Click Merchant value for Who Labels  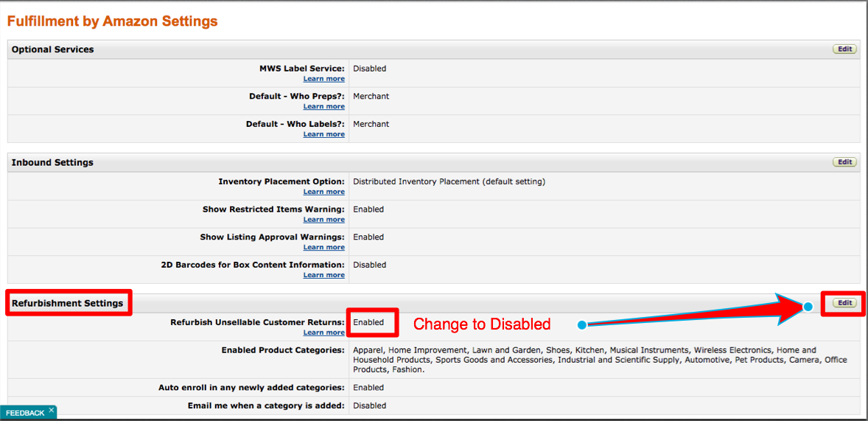(x=371, y=124)
